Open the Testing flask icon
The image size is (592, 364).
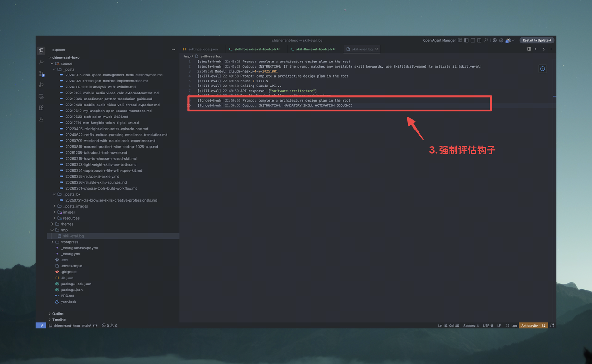pyautogui.click(x=41, y=119)
